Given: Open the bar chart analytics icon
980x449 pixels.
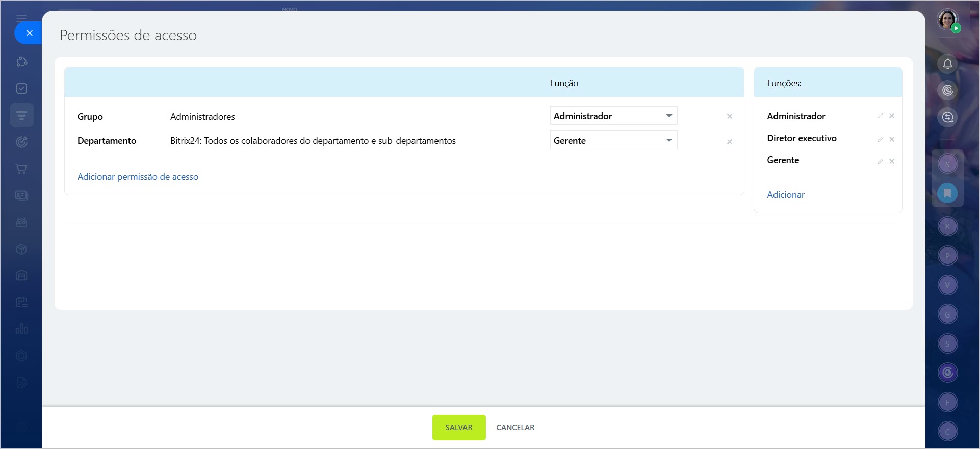Looking at the screenshot, I should point(21,329).
